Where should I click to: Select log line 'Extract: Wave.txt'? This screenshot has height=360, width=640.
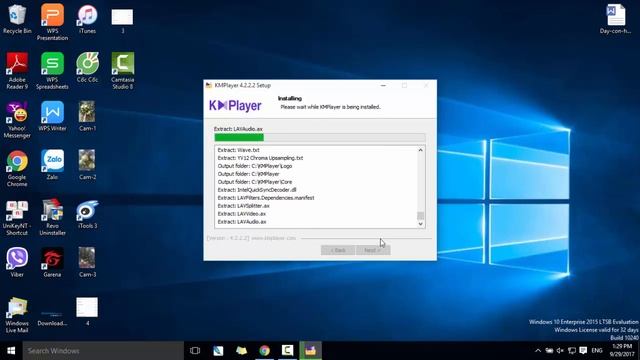tap(238, 150)
